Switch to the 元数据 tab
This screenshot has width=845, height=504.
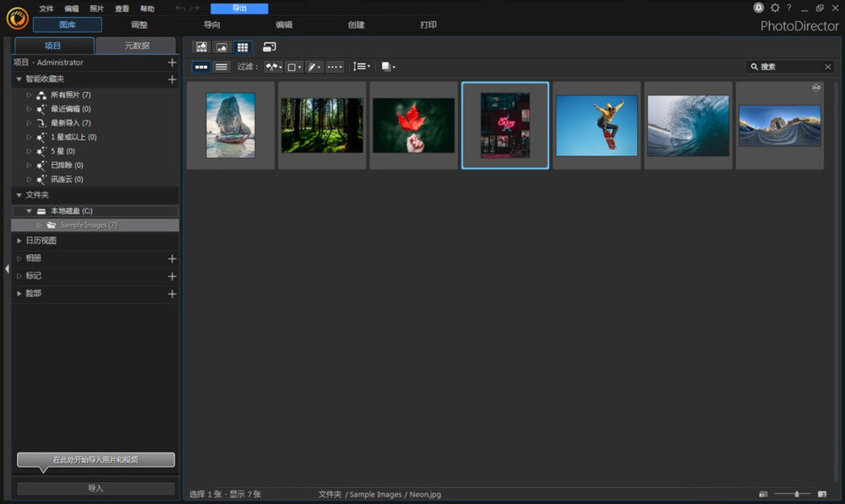point(137,46)
